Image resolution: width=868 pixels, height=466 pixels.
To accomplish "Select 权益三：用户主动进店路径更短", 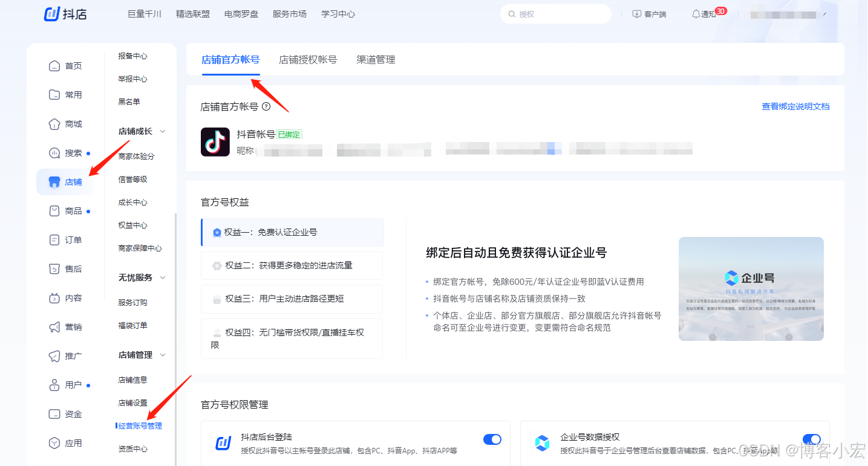I will [292, 299].
